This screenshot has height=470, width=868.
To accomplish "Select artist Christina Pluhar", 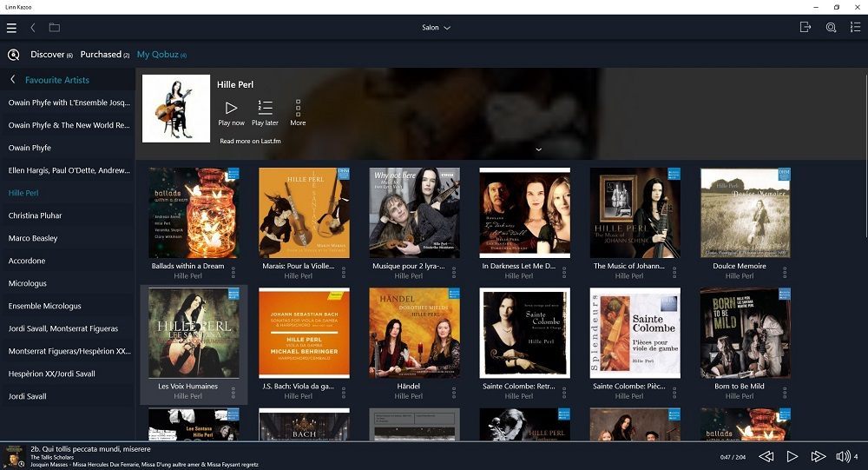I will 68,215.
